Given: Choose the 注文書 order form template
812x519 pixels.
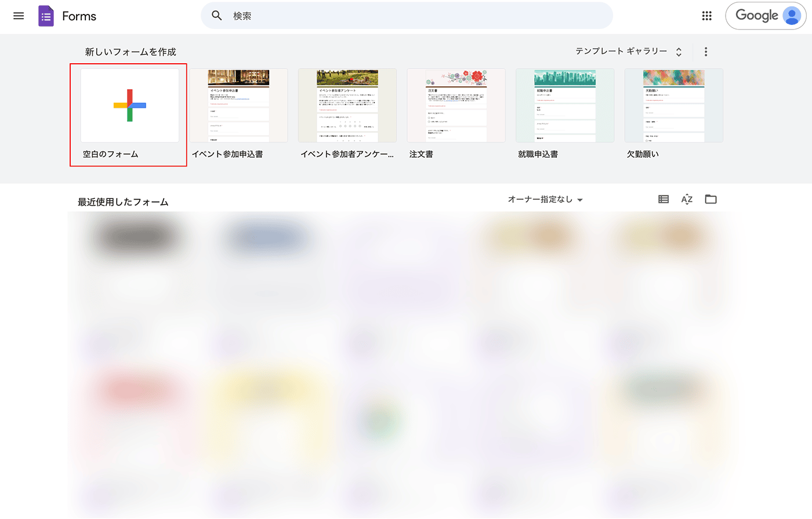Looking at the screenshot, I should [x=456, y=106].
